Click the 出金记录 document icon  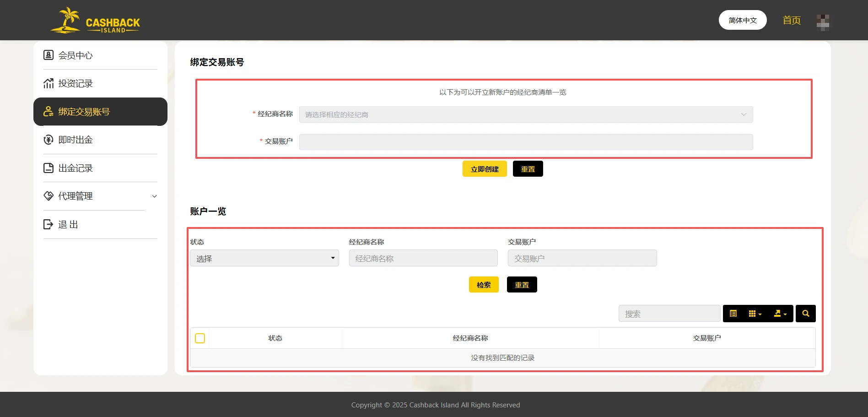(x=49, y=168)
